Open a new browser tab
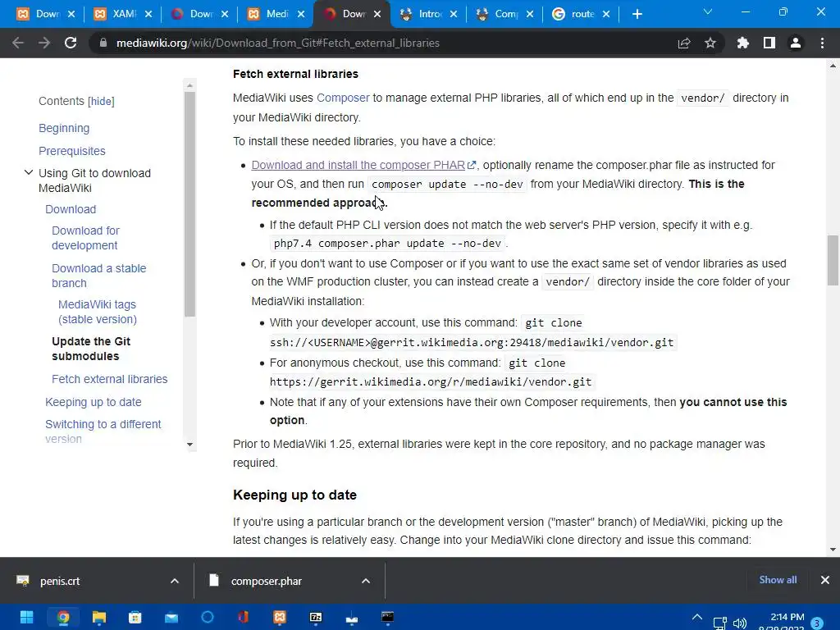Image resolution: width=840 pixels, height=630 pixels. tap(637, 14)
